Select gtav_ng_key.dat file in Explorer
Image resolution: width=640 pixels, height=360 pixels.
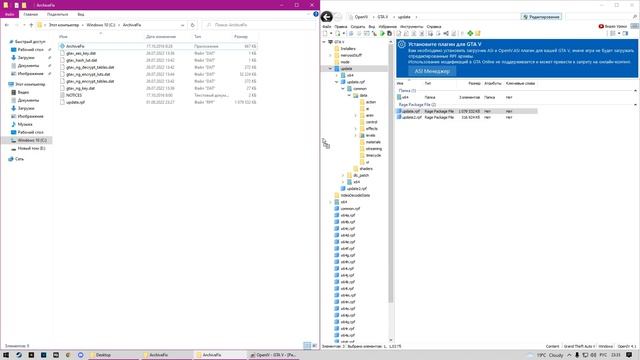click(158, 88)
